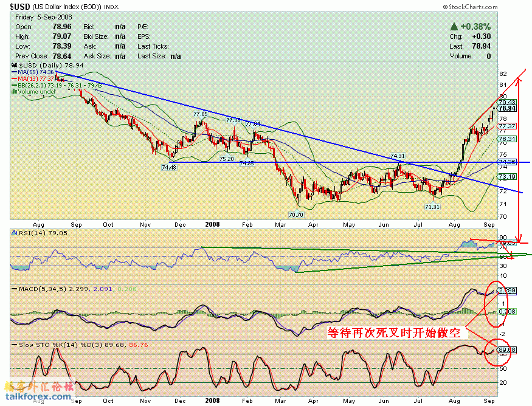Click the boxed 78.94 last-price axis flag
Viewport: 532px width, 406px height.
(508, 109)
